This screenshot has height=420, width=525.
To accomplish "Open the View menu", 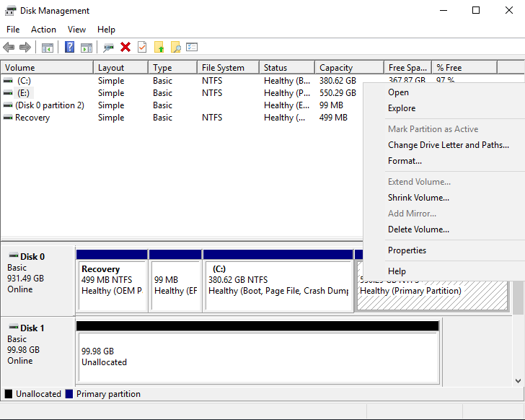I will [x=76, y=30].
